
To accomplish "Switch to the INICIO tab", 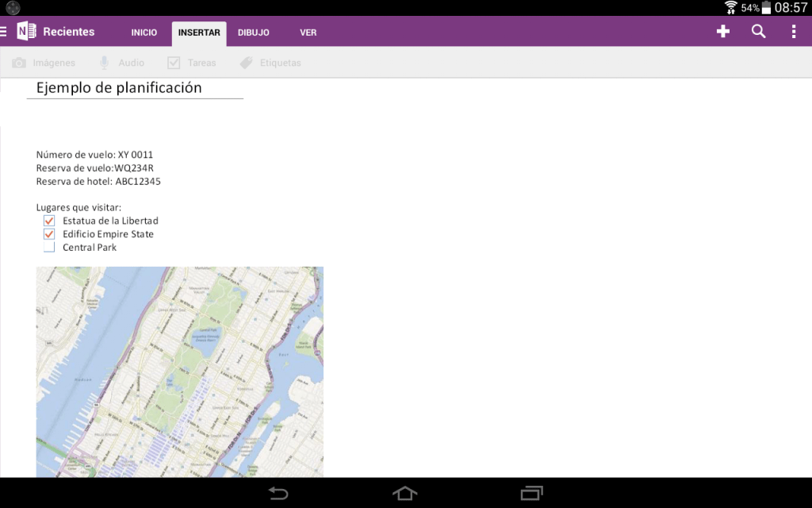I will pos(144,33).
